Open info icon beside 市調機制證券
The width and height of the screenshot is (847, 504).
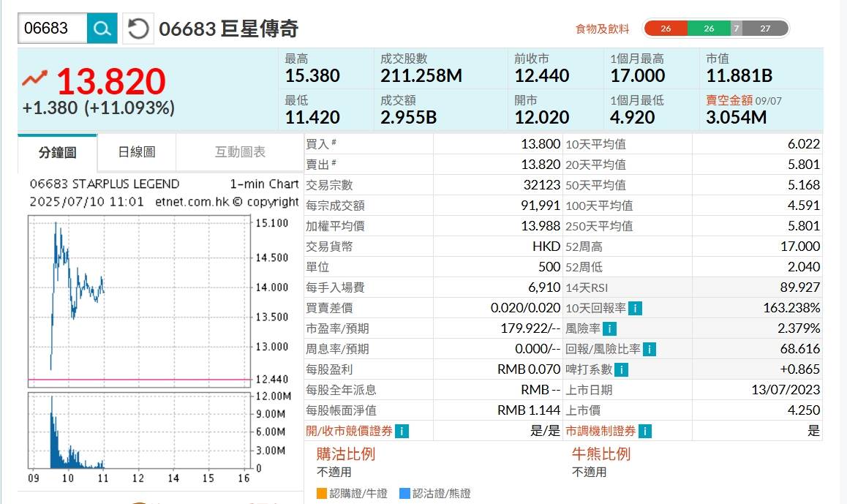tap(646, 431)
